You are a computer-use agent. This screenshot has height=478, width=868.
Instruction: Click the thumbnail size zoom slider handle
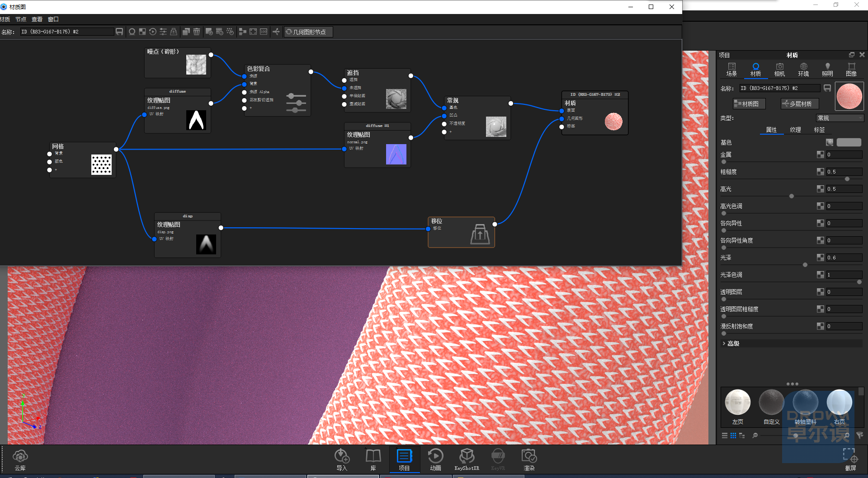point(795,436)
